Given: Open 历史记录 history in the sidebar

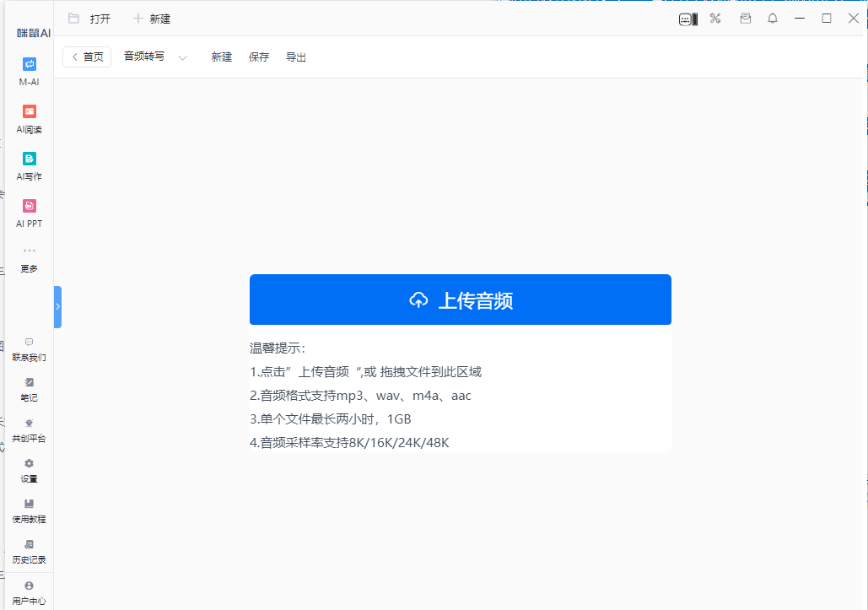Looking at the screenshot, I should (x=29, y=544).
